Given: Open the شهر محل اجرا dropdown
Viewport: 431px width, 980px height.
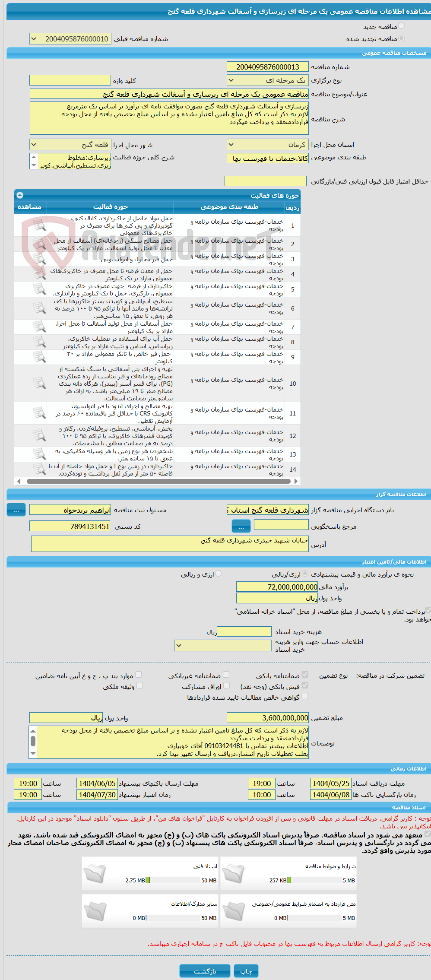Looking at the screenshot, I should coord(70,145).
